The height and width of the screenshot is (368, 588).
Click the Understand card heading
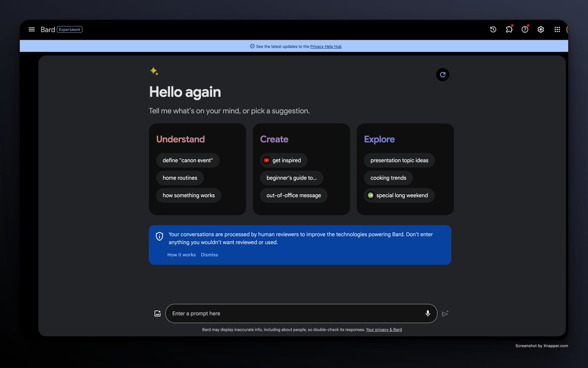[180, 139]
